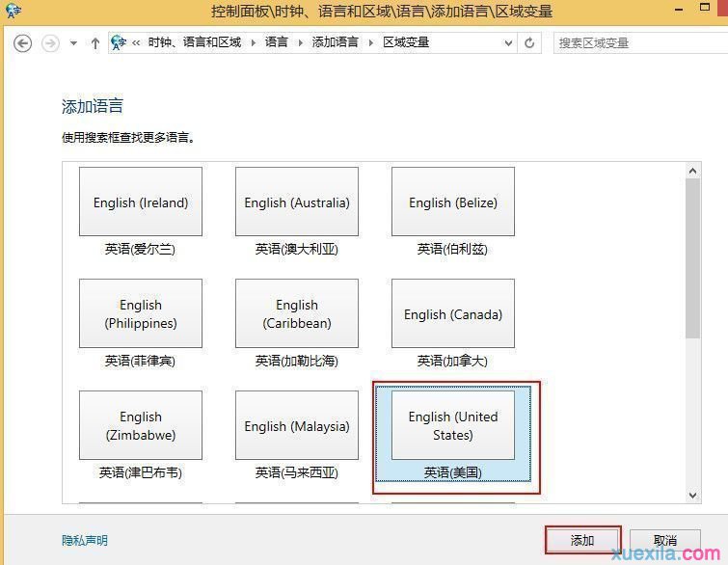Expand the arrow after 语言 breadcrumb
728x565 pixels.
click(x=301, y=42)
